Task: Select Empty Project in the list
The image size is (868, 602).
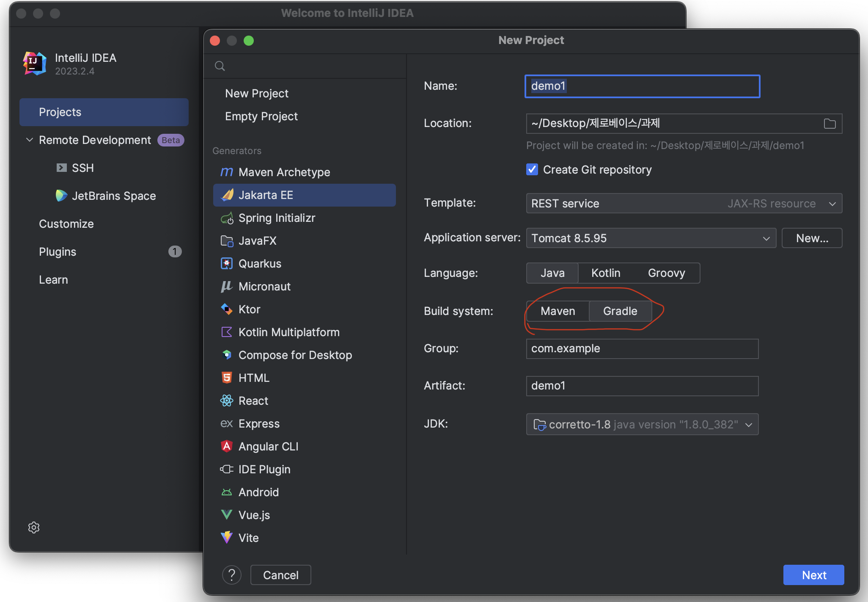Action: coord(261,116)
